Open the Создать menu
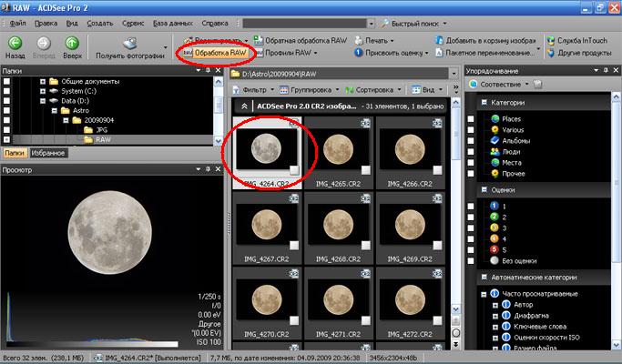 (100, 24)
